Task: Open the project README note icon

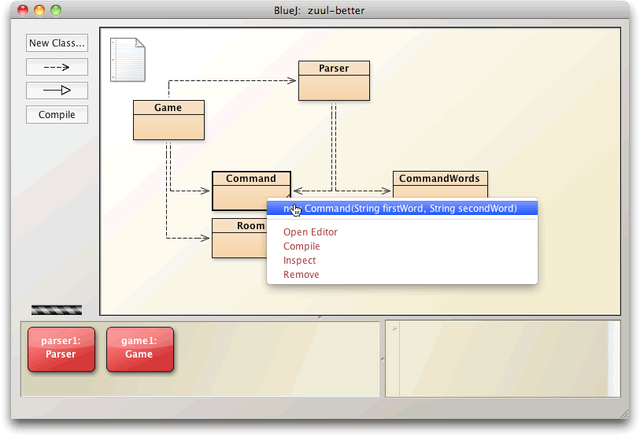Action: pyautogui.click(x=127, y=60)
